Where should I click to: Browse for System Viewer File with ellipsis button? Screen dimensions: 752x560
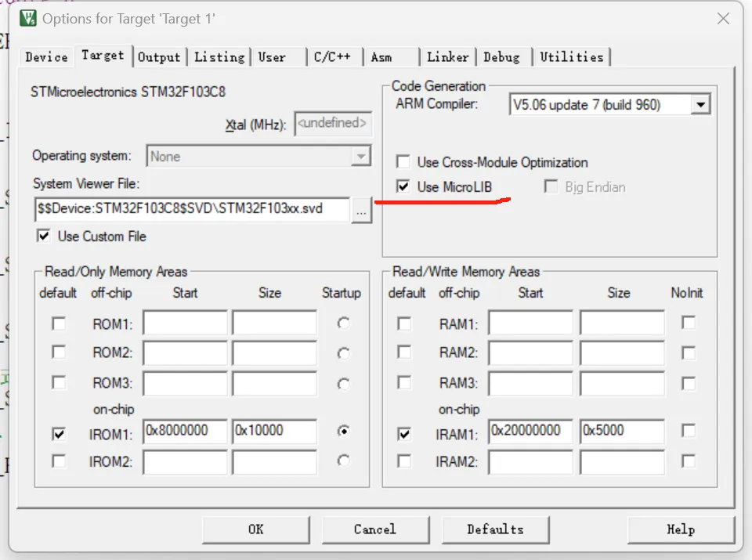coord(362,210)
